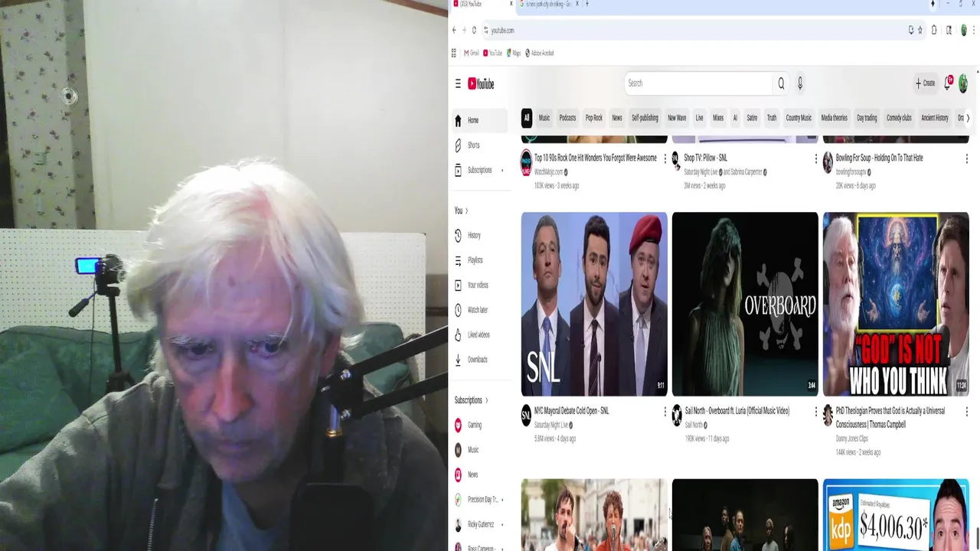Screen dimensions: 980x551
Task: Select the All filter chip
Action: coord(527,118)
